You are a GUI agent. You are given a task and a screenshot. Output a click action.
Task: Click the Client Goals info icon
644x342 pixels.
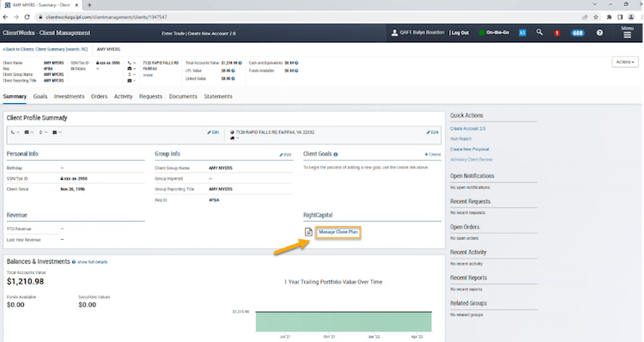[336, 155]
